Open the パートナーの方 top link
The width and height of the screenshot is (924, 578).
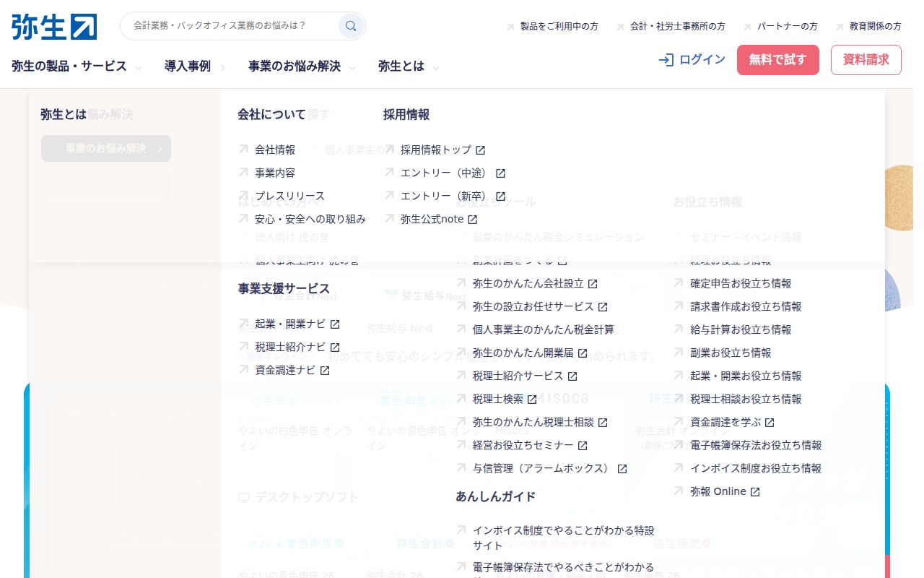click(x=788, y=26)
